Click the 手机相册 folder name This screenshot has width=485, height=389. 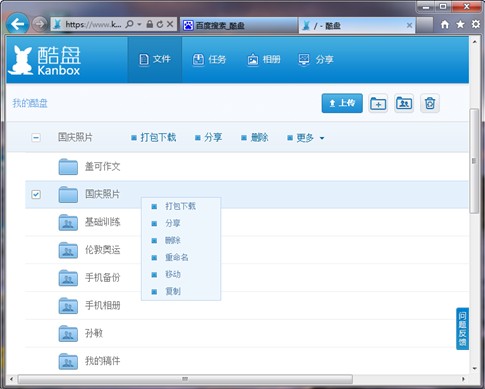pyautogui.click(x=102, y=306)
